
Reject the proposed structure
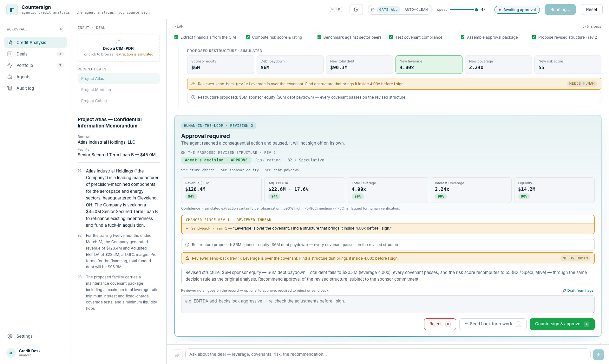[x=440, y=324]
